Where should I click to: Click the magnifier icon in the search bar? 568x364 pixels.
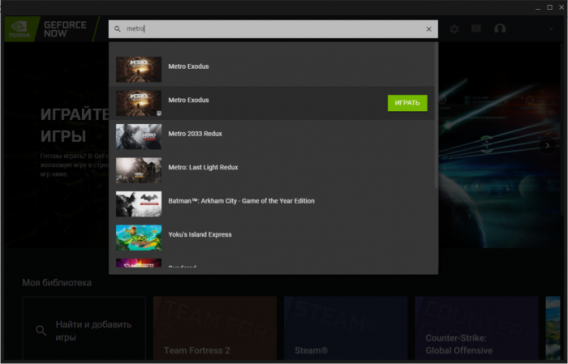coord(117,29)
